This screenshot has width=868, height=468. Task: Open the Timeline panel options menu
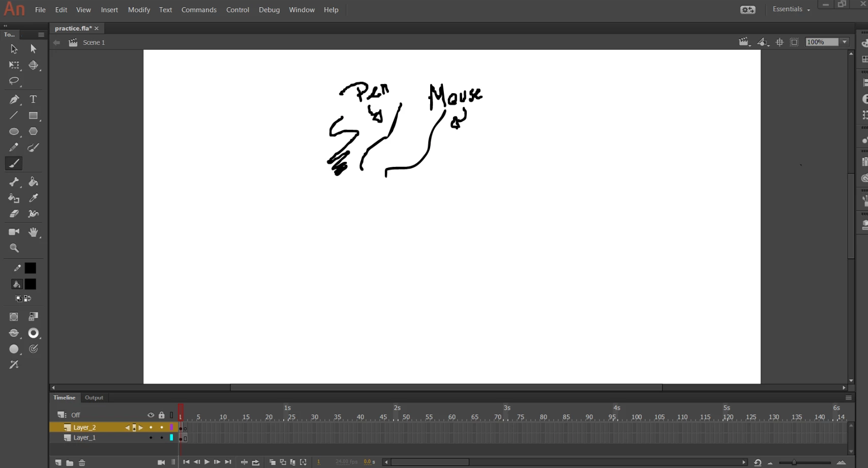click(x=848, y=398)
